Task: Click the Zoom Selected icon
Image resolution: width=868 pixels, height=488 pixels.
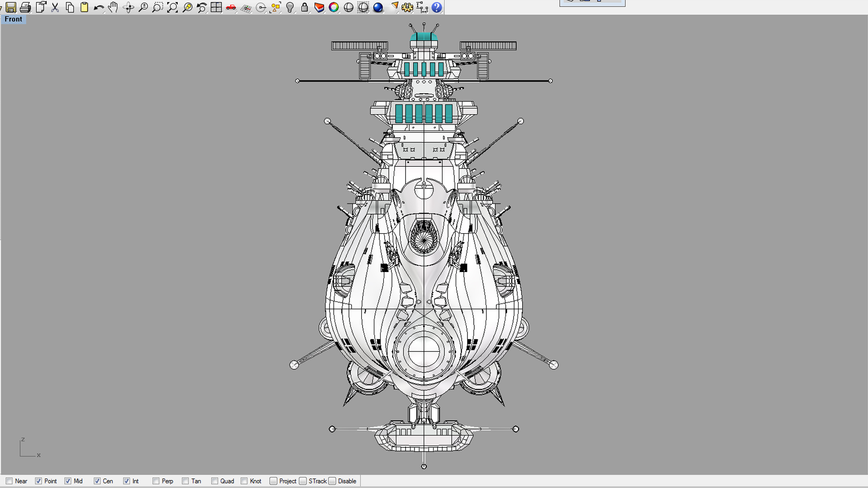Action: click(x=187, y=7)
